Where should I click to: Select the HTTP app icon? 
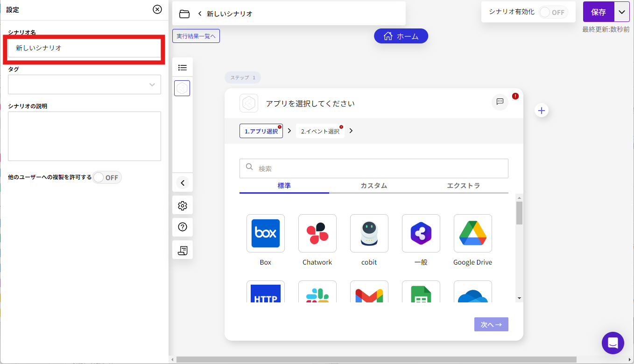pyautogui.click(x=266, y=292)
